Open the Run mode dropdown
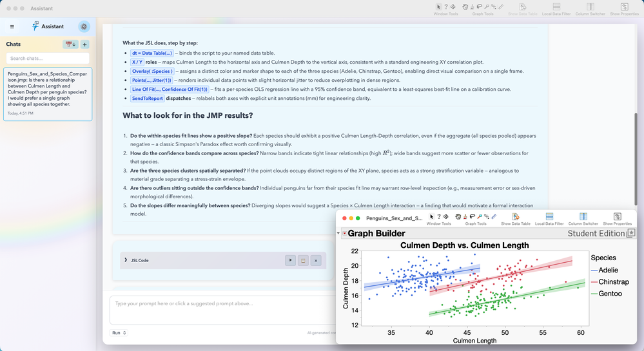 click(x=119, y=332)
